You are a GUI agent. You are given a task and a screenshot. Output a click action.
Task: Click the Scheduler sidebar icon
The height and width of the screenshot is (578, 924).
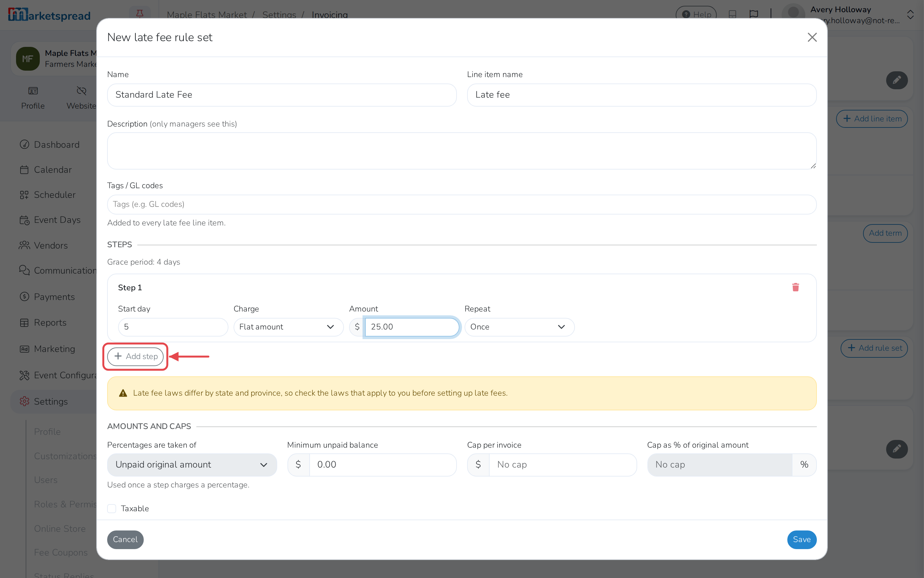point(24,195)
